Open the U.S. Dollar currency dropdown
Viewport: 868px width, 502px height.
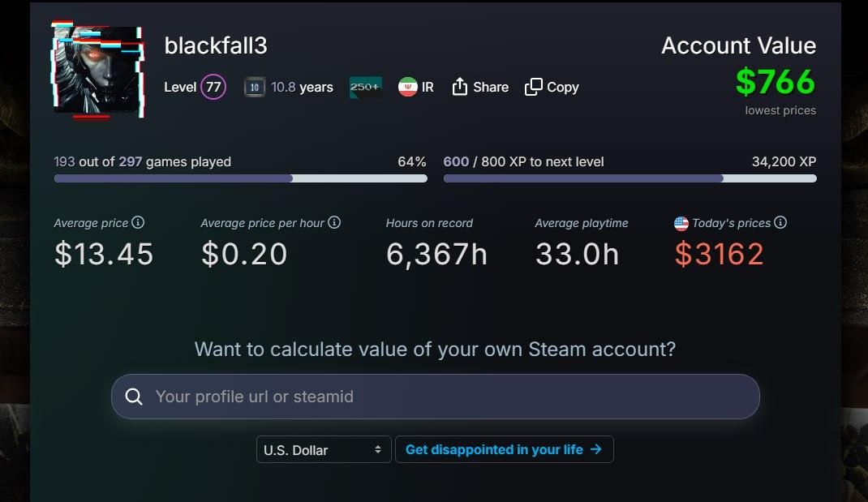click(324, 449)
